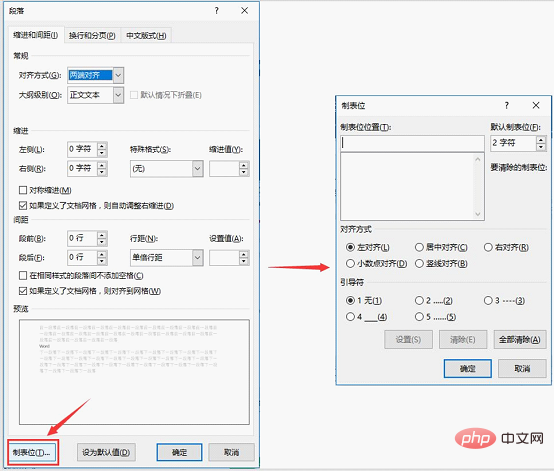Viewport: 554px width, 471px height.
Task: Increase the 设置值 spinner
Action: click(x=244, y=254)
